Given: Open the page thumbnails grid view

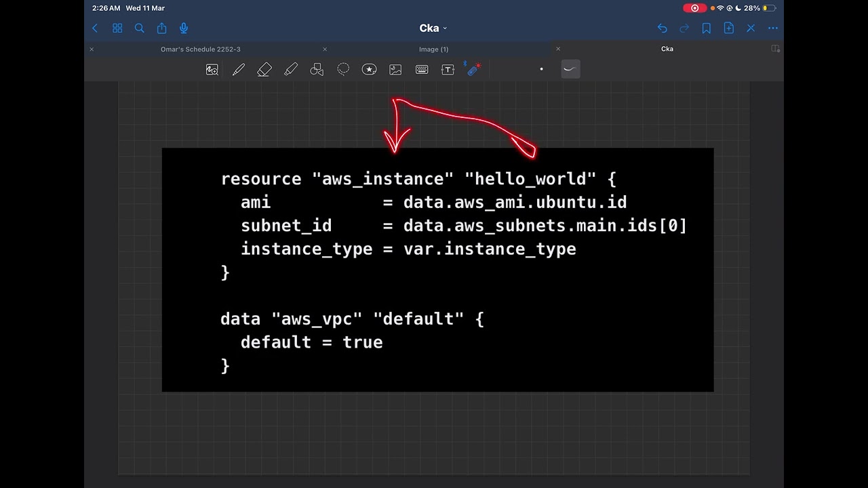Looking at the screenshot, I should (117, 28).
